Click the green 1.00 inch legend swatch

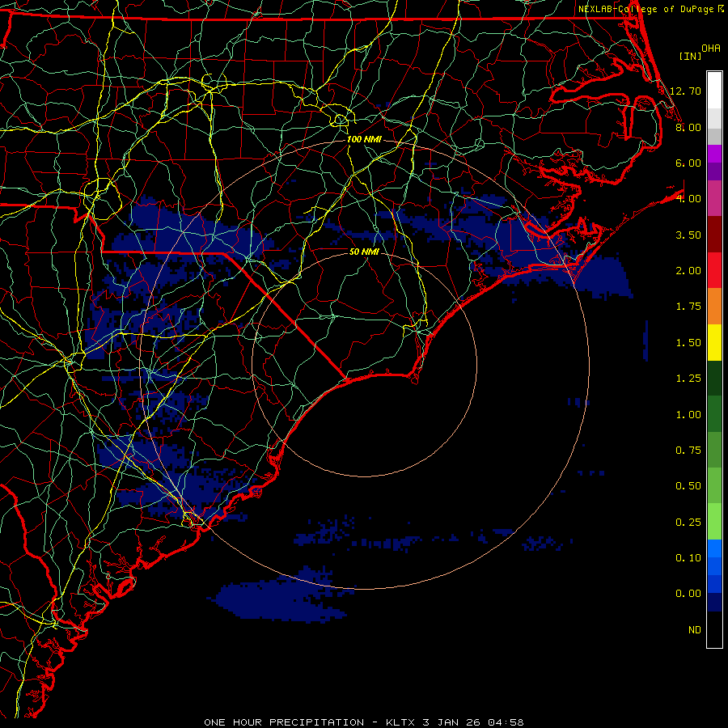click(x=714, y=414)
